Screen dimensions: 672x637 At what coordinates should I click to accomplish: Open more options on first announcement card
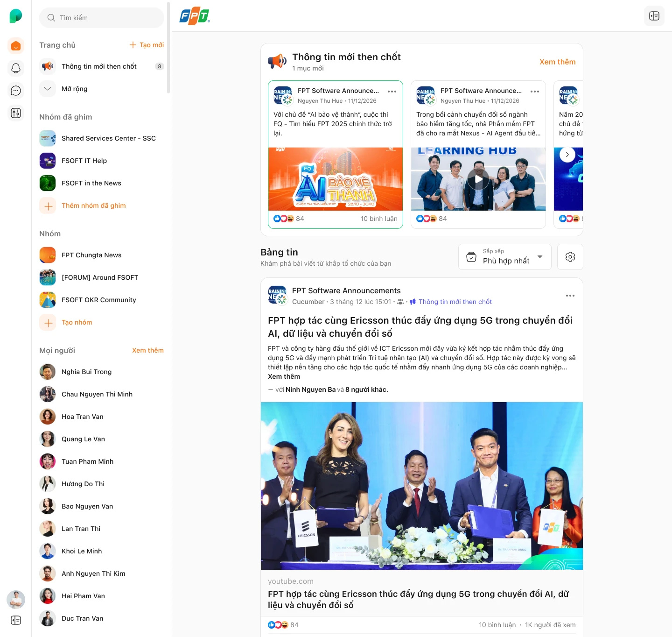[392, 92]
